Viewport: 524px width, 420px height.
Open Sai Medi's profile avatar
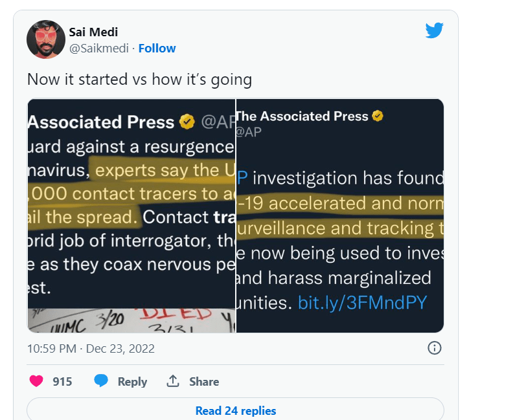[x=45, y=39]
